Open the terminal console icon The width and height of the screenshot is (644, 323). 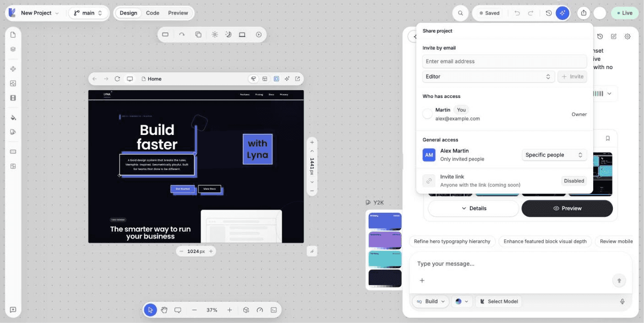273,310
